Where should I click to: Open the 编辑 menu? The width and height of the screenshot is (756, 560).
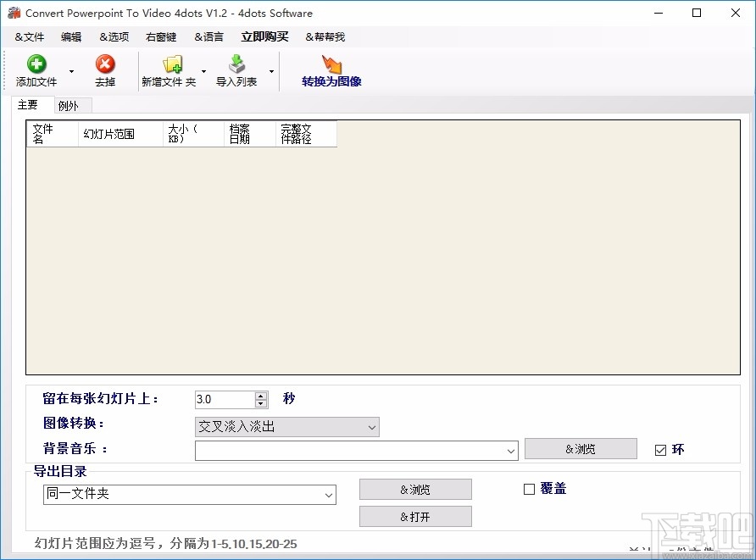click(x=71, y=37)
